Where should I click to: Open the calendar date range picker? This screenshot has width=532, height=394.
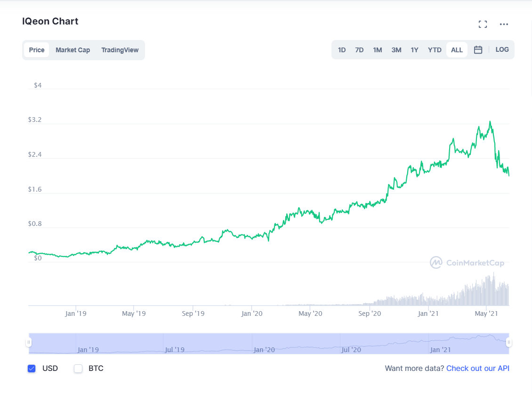click(478, 50)
